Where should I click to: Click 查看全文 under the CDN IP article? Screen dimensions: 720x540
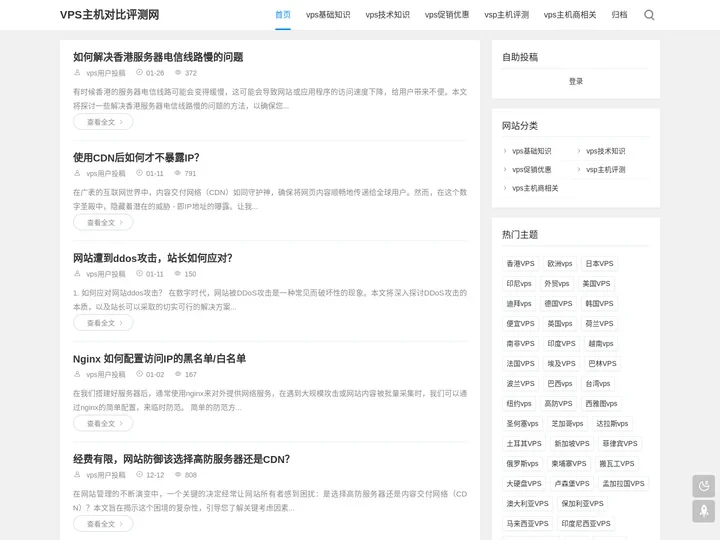coord(103,222)
